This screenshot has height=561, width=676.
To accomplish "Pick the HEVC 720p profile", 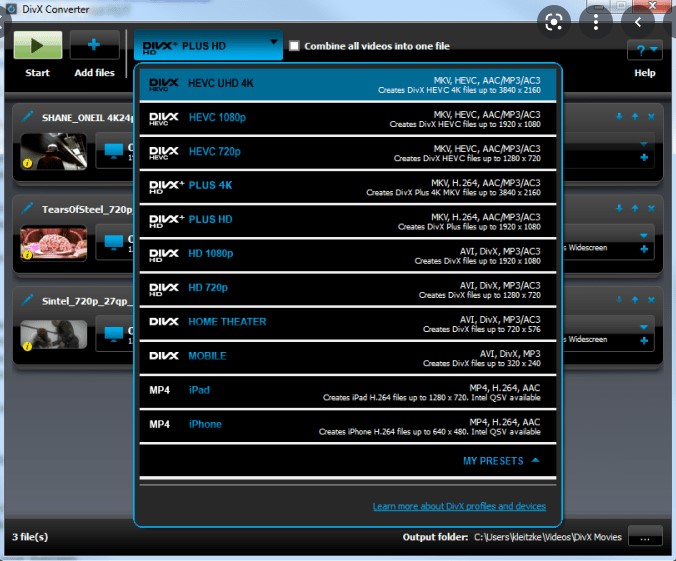I will click(x=348, y=153).
